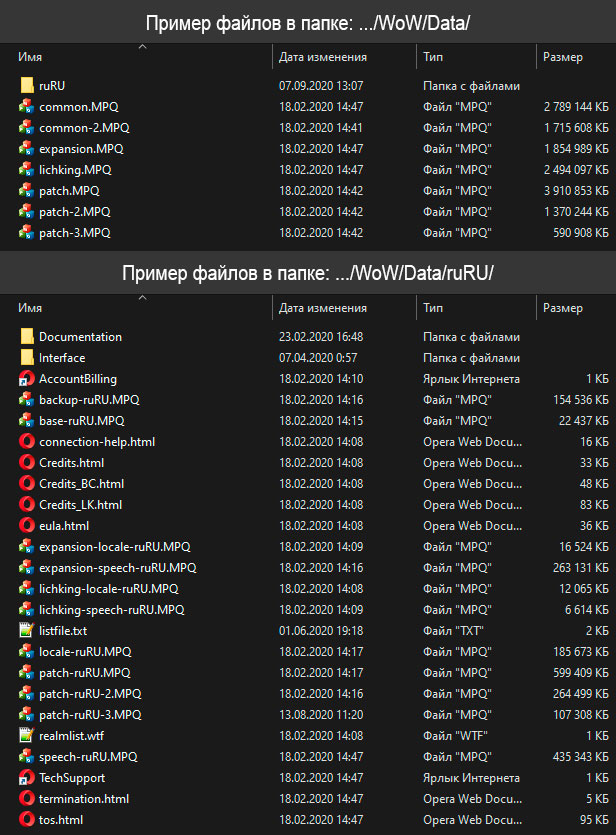Click the size value 435 343 КБ

[581, 756]
